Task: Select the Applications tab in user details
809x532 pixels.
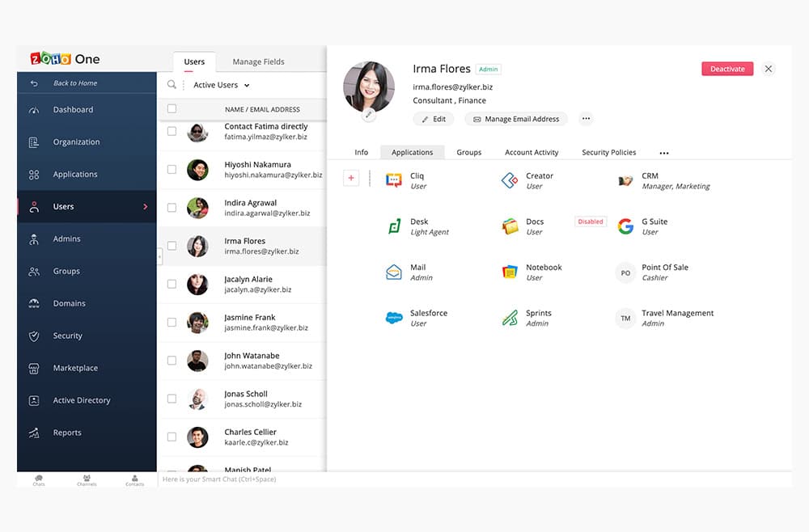Action: coord(413,153)
